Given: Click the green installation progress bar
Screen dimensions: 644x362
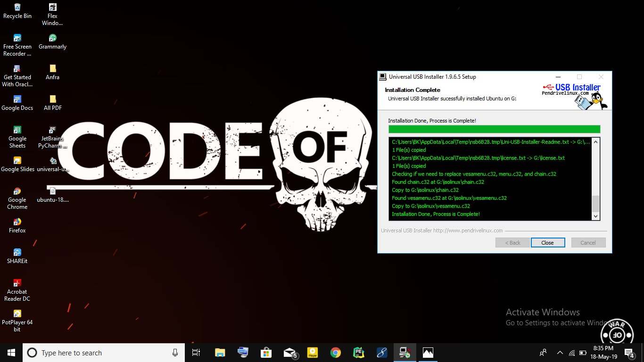Looking at the screenshot, I should click(494, 129).
